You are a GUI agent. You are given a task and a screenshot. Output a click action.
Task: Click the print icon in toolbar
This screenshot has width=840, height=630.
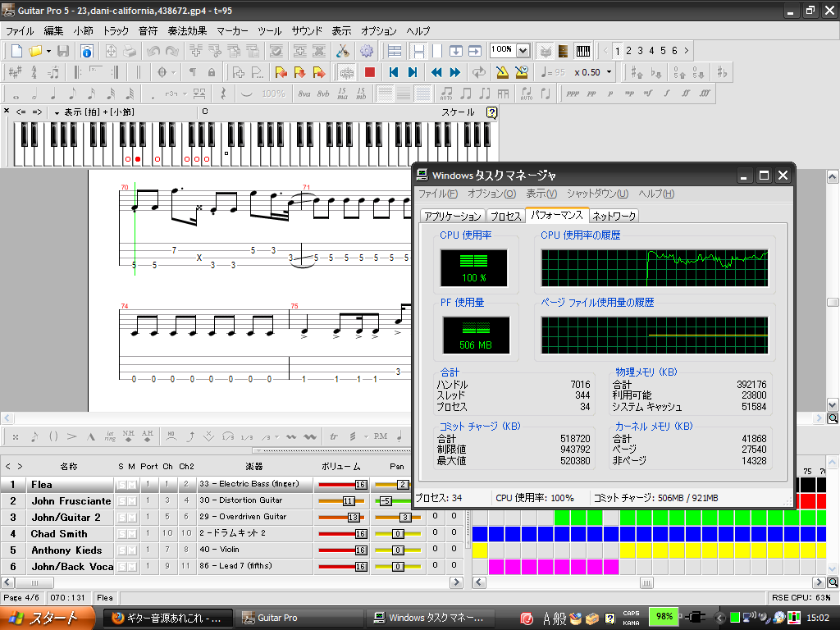pos(130,51)
